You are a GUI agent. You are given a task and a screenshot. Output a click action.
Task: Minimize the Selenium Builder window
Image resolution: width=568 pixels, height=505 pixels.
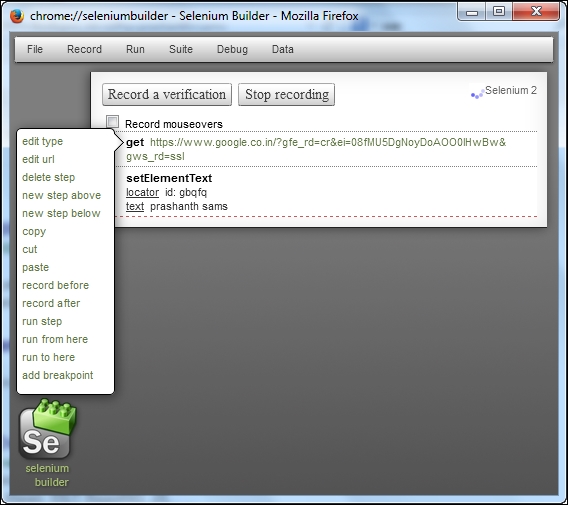pos(472,12)
